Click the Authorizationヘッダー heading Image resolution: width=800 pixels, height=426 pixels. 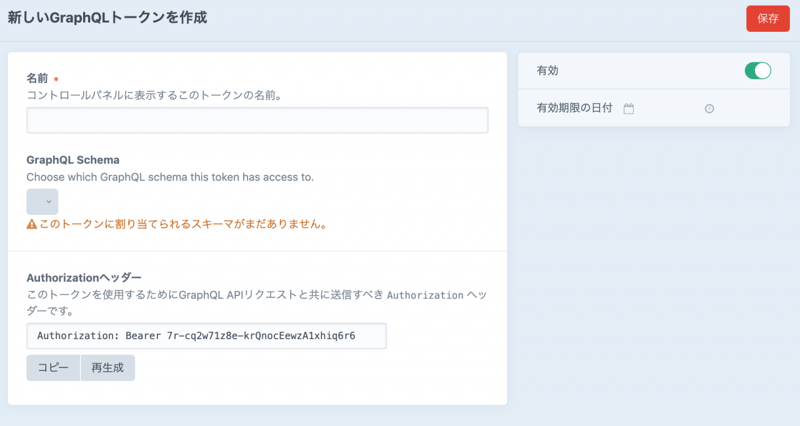tap(84, 277)
